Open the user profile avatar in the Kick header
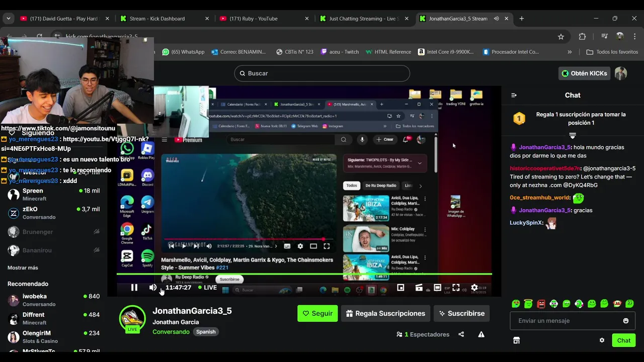 point(621,73)
